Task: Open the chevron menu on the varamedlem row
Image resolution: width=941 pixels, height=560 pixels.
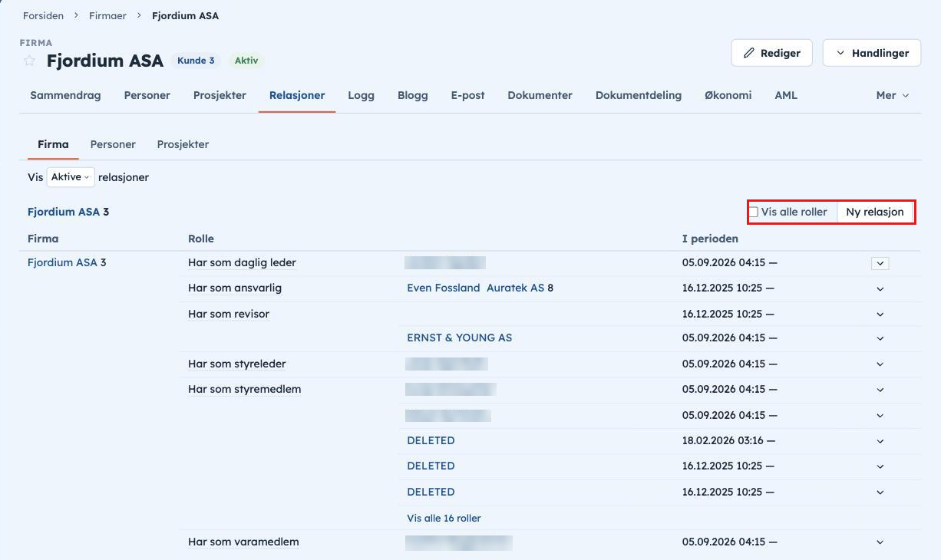Action: [880, 542]
